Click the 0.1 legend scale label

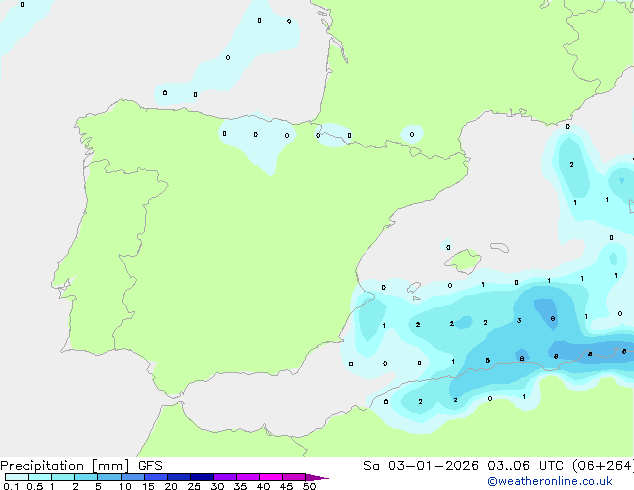tap(11, 486)
